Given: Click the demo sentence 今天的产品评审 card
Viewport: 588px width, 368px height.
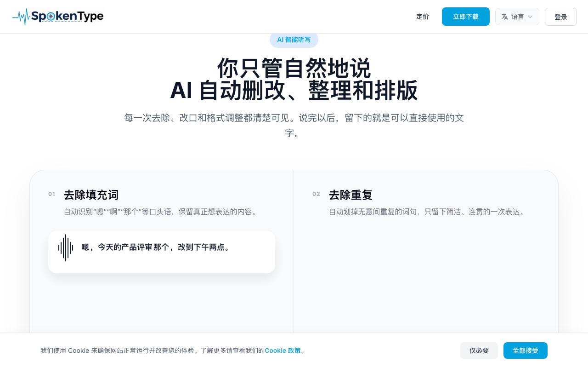Looking at the screenshot, I should click(162, 252).
